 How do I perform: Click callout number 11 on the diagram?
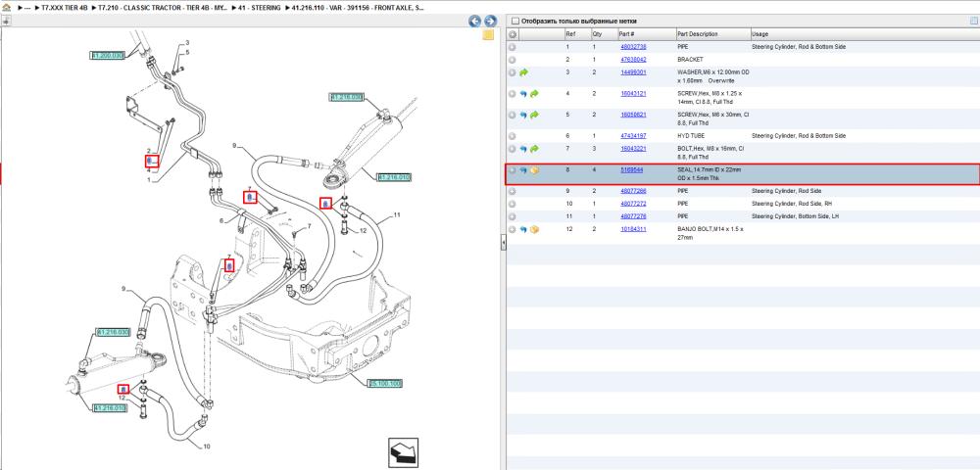coord(396,215)
